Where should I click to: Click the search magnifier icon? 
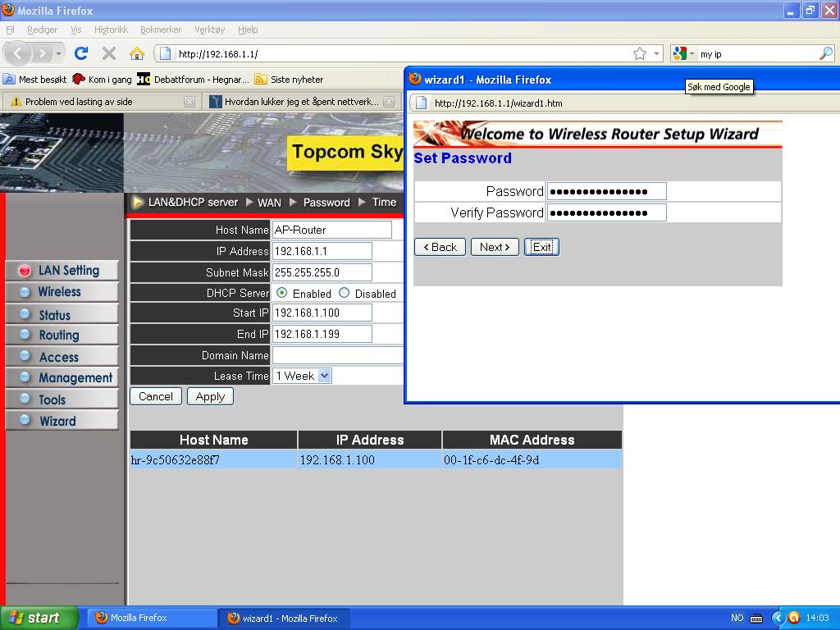pos(826,53)
